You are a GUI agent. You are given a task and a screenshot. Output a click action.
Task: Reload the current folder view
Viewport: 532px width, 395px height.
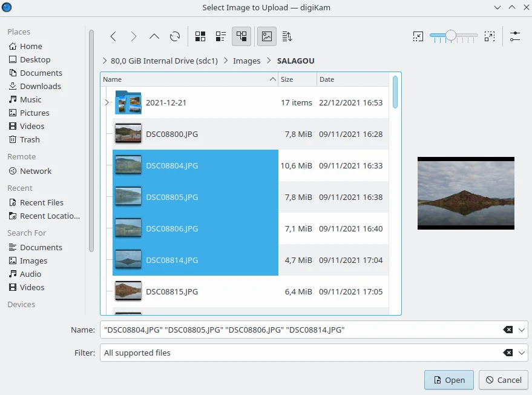tap(175, 36)
